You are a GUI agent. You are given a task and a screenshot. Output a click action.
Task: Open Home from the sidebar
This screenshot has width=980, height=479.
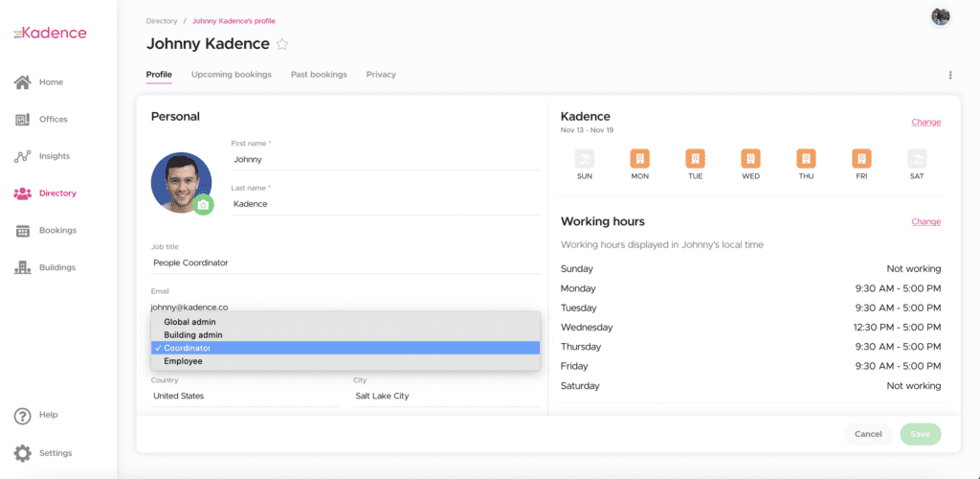pyautogui.click(x=38, y=82)
